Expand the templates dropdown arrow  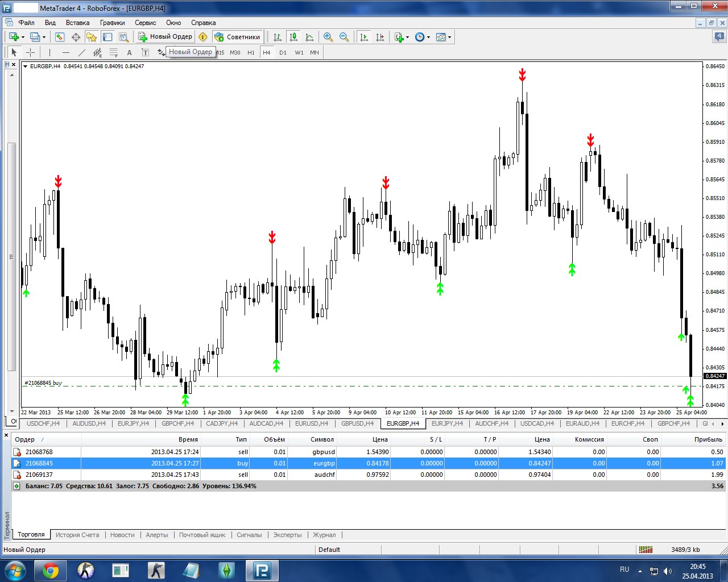[449, 38]
